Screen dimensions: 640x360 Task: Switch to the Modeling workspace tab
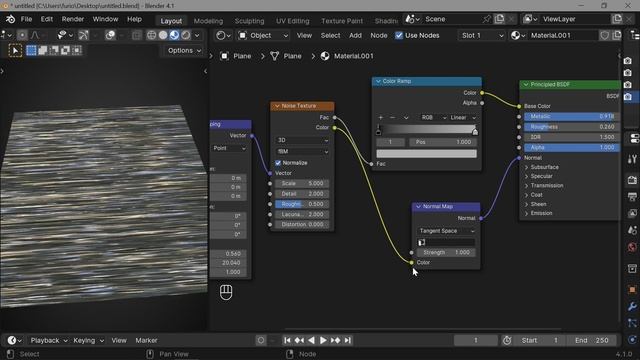coord(208,21)
